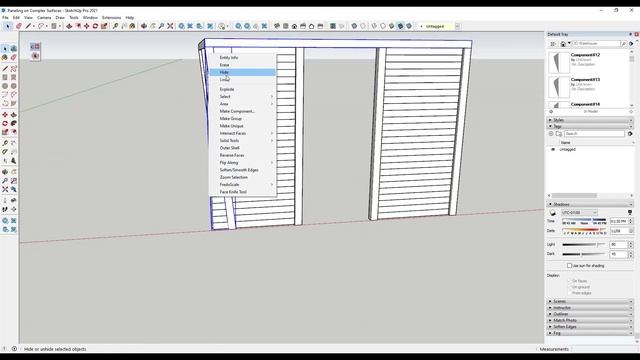
Task: Select Erase from context menu
Action: pos(242,65)
